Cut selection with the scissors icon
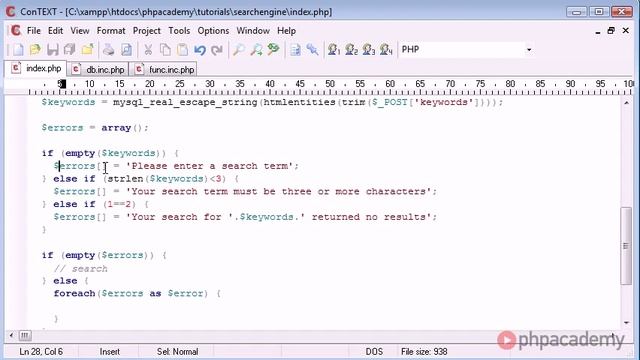640x360 pixels. [148, 50]
